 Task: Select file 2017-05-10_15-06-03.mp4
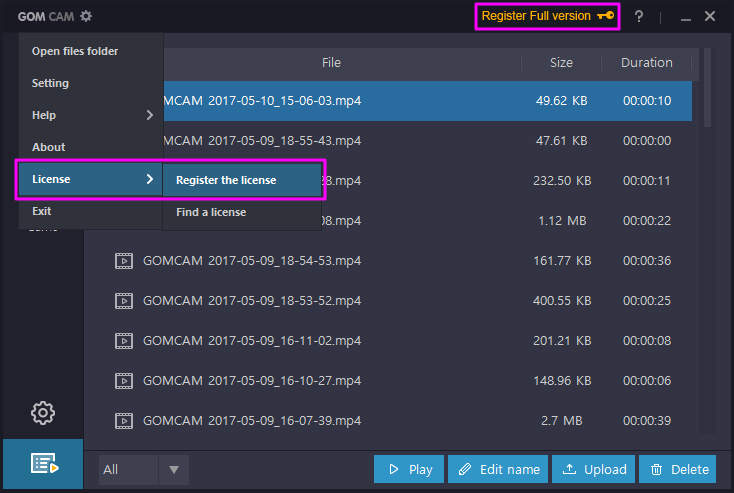coord(427,101)
